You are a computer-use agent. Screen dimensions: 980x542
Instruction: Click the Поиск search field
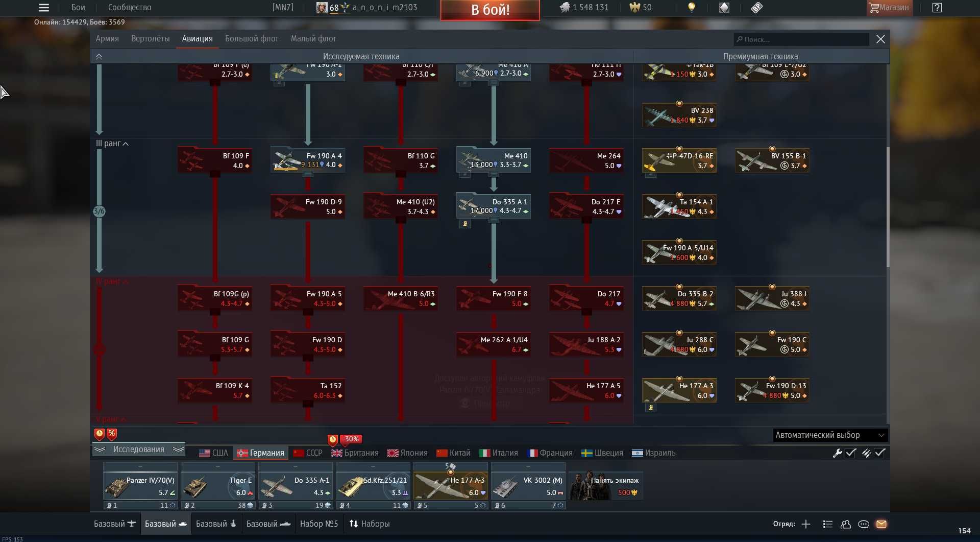click(x=801, y=39)
